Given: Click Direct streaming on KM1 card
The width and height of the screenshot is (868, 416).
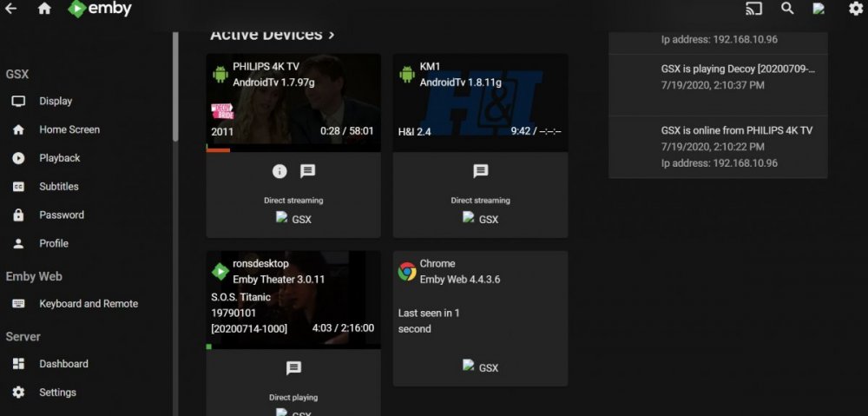Looking at the screenshot, I should point(481,201).
